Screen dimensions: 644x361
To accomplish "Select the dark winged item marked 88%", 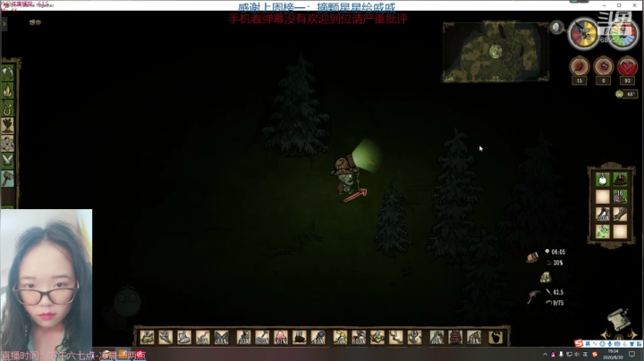I will (221, 337).
